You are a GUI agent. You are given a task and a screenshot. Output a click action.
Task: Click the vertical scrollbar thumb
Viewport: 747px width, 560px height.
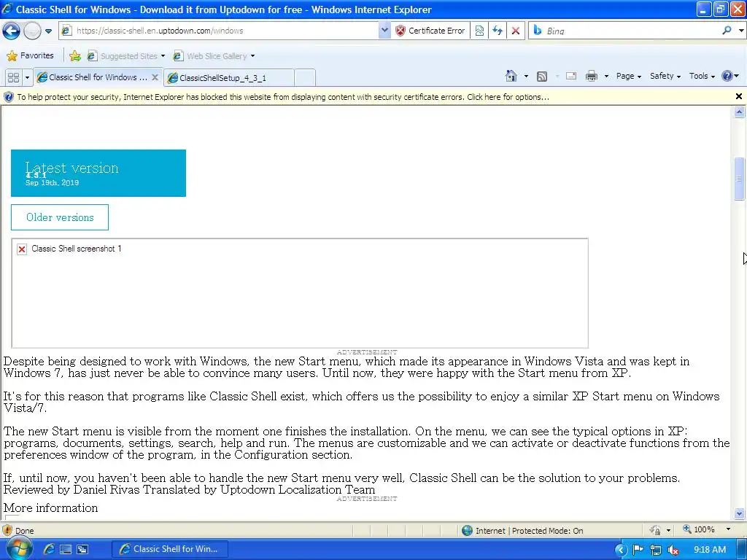[x=739, y=179]
